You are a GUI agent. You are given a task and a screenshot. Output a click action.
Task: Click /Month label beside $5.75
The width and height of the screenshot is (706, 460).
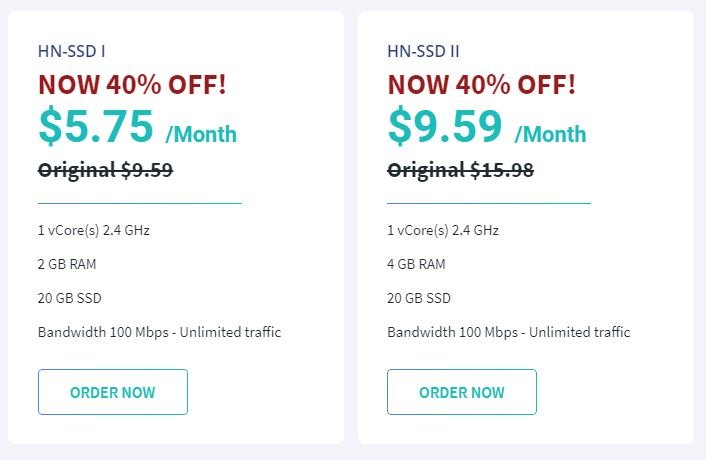point(201,134)
